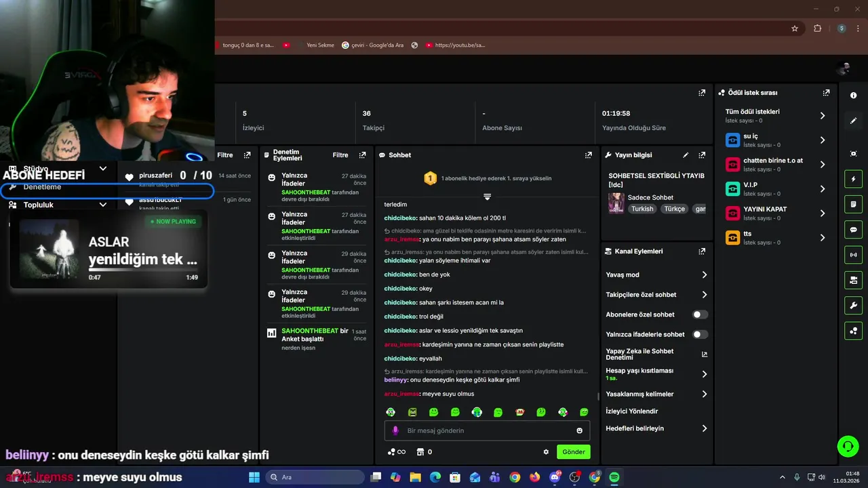Pop out the Kanal Eylemleri panel
Screen dimensions: 868x488
click(702, 251)
